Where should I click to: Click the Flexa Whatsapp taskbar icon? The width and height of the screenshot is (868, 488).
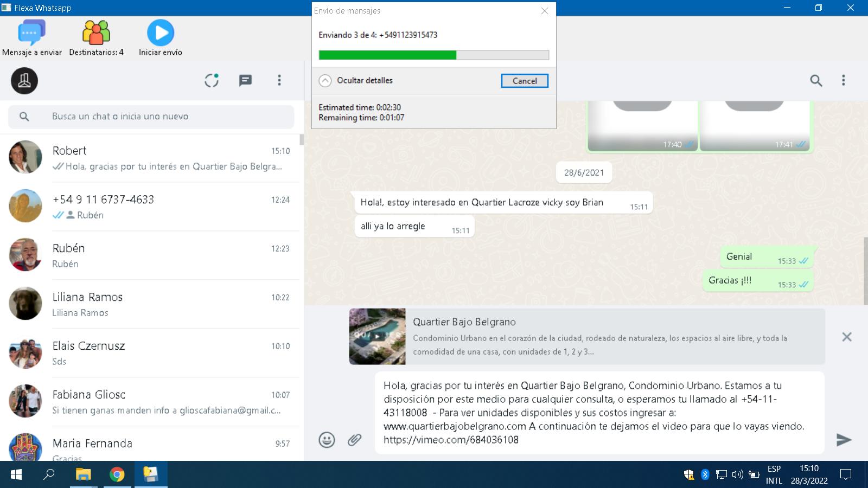pyautogui.click(x=151, y=474)
